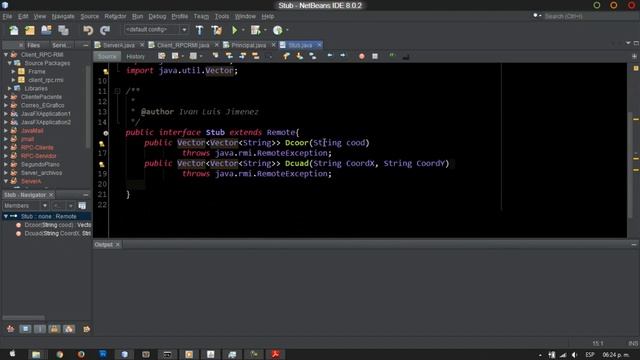Click the Save All toolbar icon
This screenshot has width=640, height=360.
point(63,30)
